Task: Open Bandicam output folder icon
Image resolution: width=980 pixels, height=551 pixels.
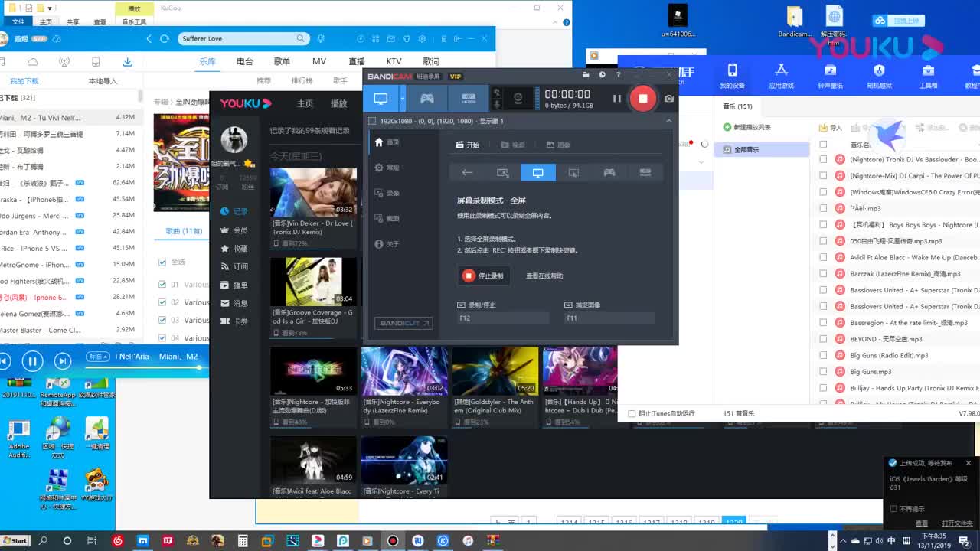Action: point(586,75)
